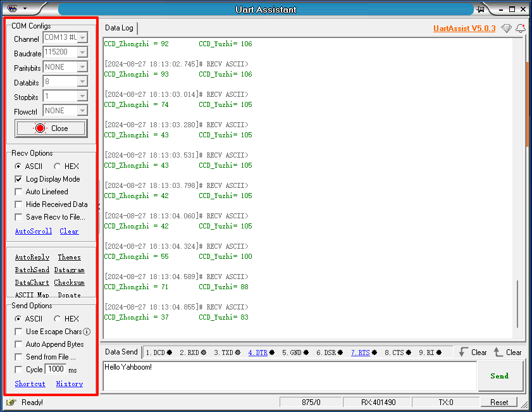
Task: Click the green Send button
Action: [500, 376]
